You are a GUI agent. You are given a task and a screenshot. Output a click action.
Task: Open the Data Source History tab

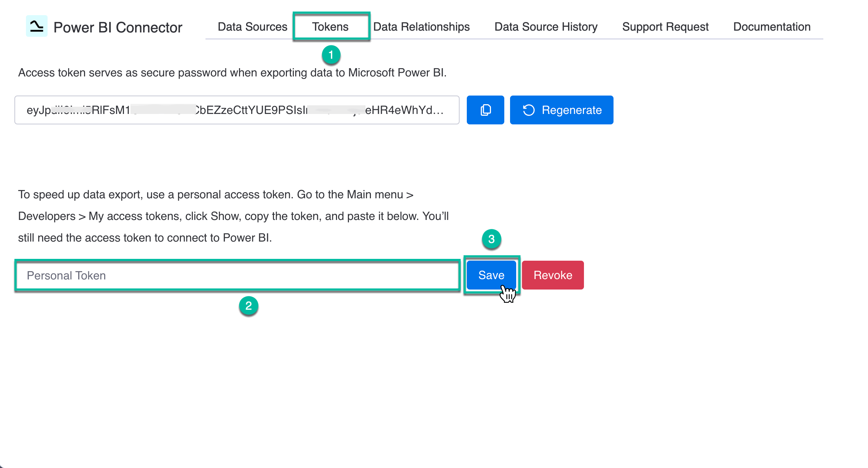point(545,26)
